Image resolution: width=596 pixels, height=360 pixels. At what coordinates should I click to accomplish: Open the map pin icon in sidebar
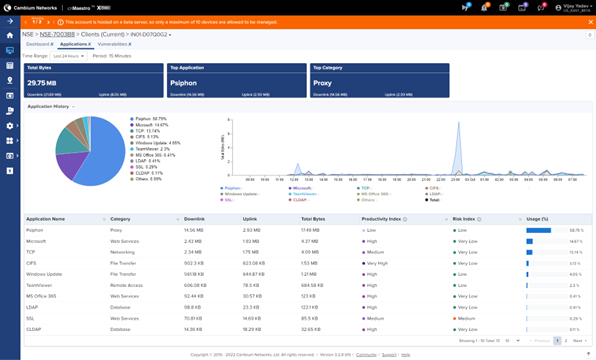[x=10, y=80]
